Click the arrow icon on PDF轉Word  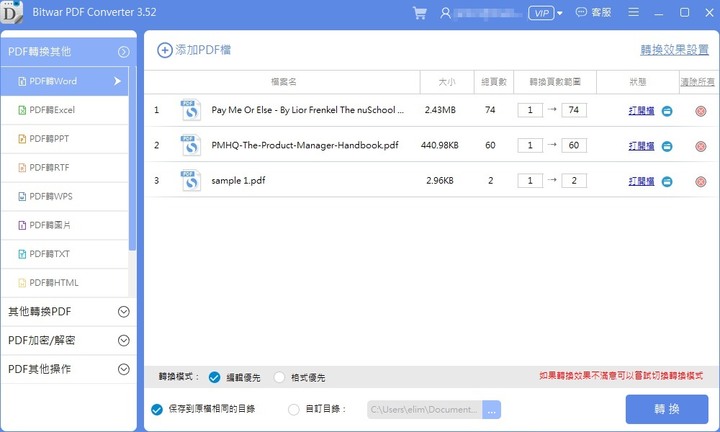coord(118,81)
